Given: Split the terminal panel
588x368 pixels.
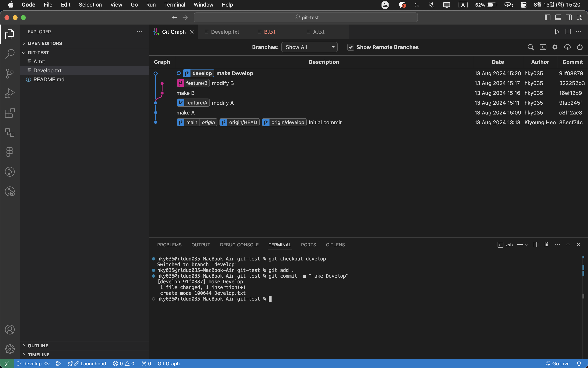Looking at the screenshot, I should click(x=536, y=245).
